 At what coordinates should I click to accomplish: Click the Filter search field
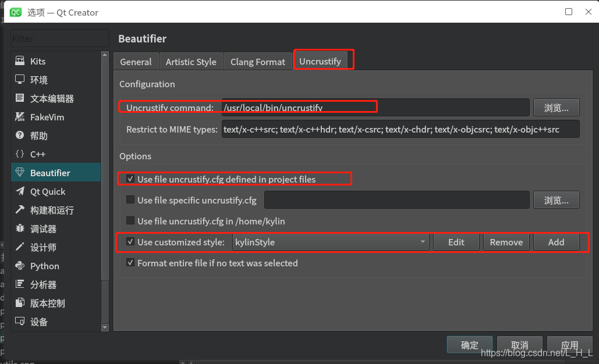point(59,38)
